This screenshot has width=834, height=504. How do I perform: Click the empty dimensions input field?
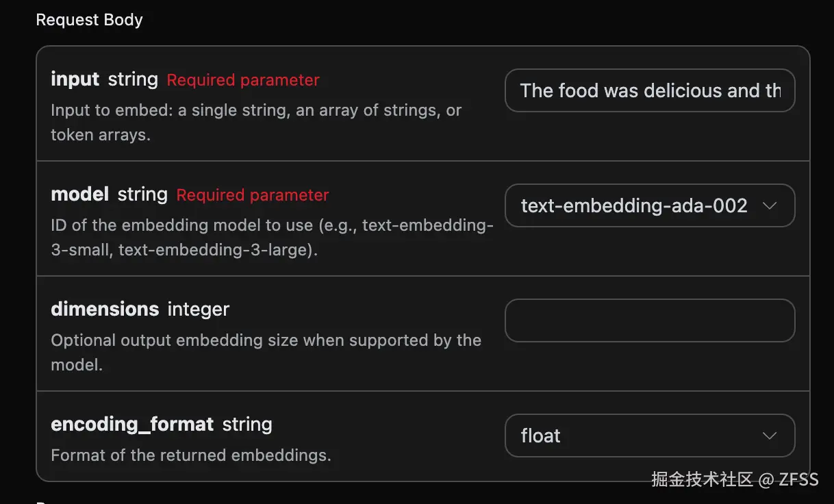click(649, 320)
